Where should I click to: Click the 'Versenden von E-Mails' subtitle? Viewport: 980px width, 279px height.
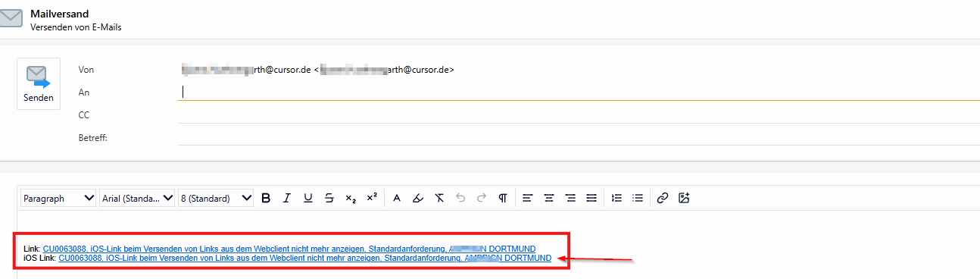coord(76,27)
